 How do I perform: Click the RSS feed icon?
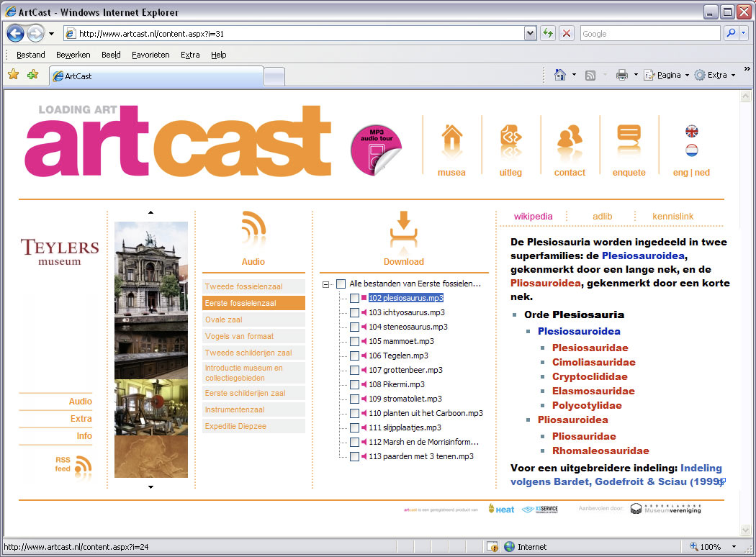(83, 465)
